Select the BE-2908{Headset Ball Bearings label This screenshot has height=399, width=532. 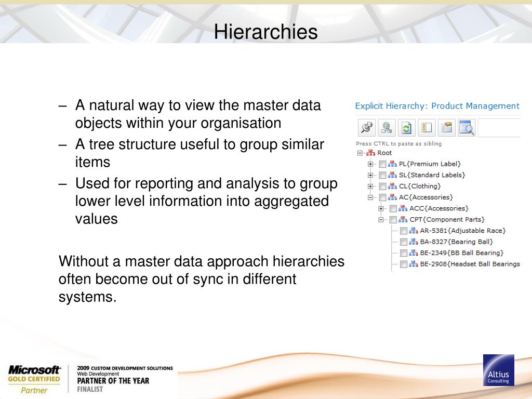[470, 264]
